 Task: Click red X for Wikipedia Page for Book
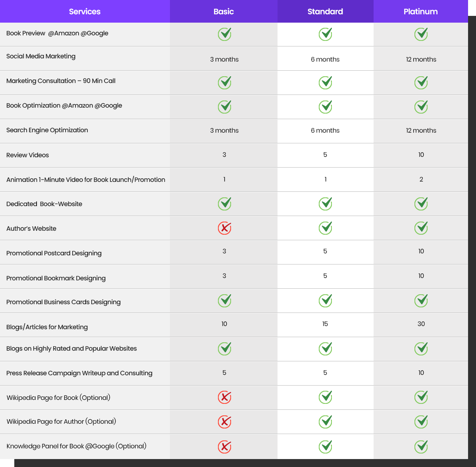click(x=224, y=397)
